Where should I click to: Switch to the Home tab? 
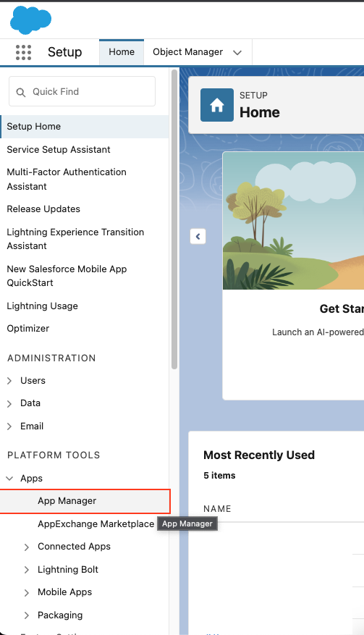coord(122,52)
